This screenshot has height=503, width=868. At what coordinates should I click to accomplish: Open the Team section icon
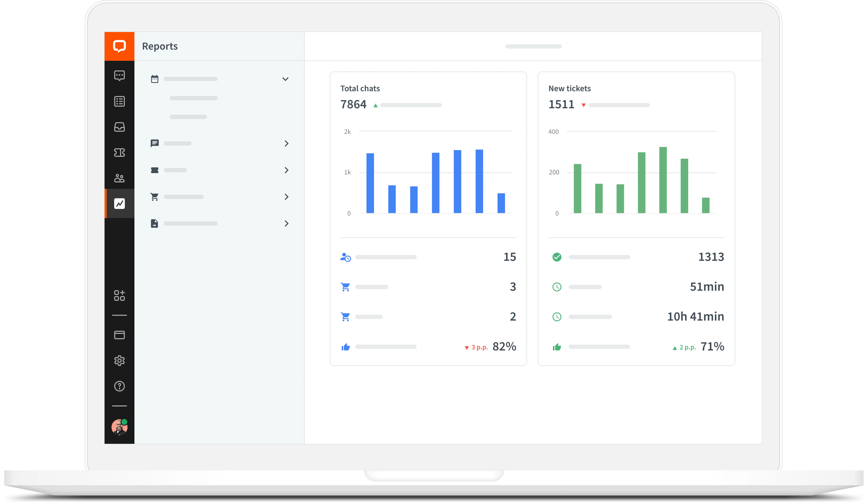119,178
